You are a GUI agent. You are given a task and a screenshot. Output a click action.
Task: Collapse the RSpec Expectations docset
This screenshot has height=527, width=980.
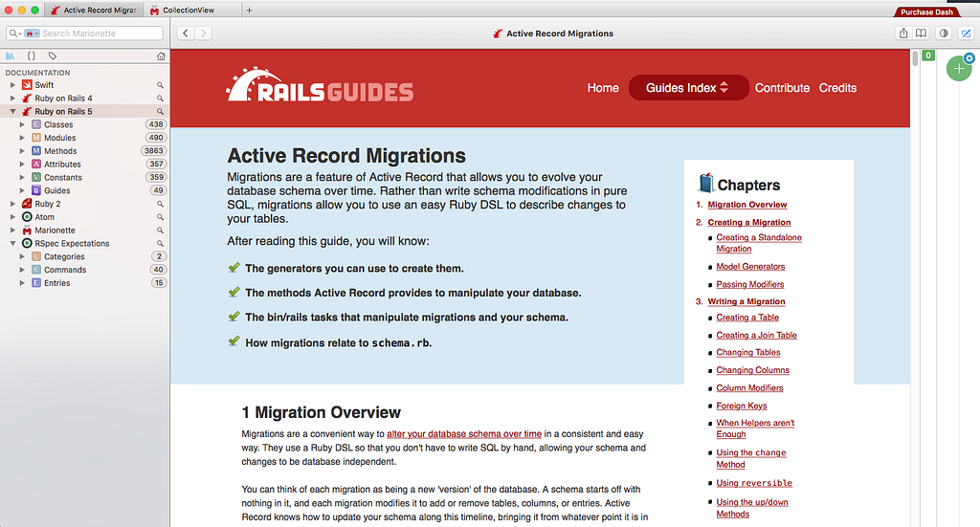12,243
